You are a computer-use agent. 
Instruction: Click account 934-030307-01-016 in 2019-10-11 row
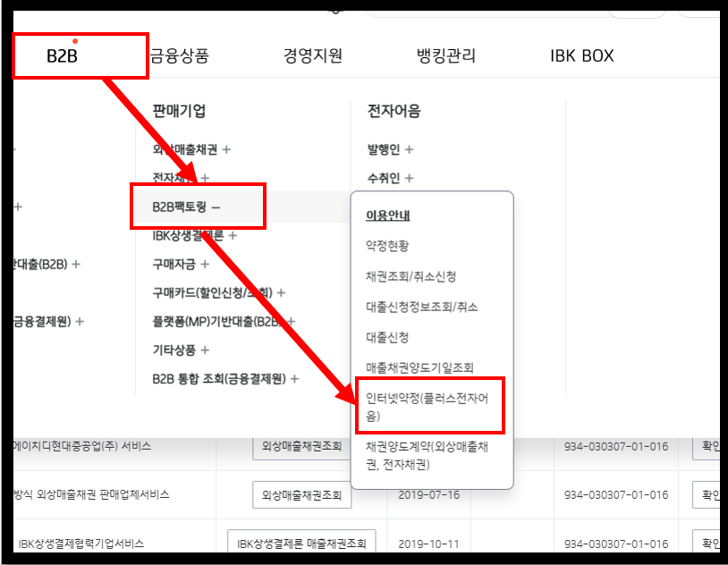point(616,544)
